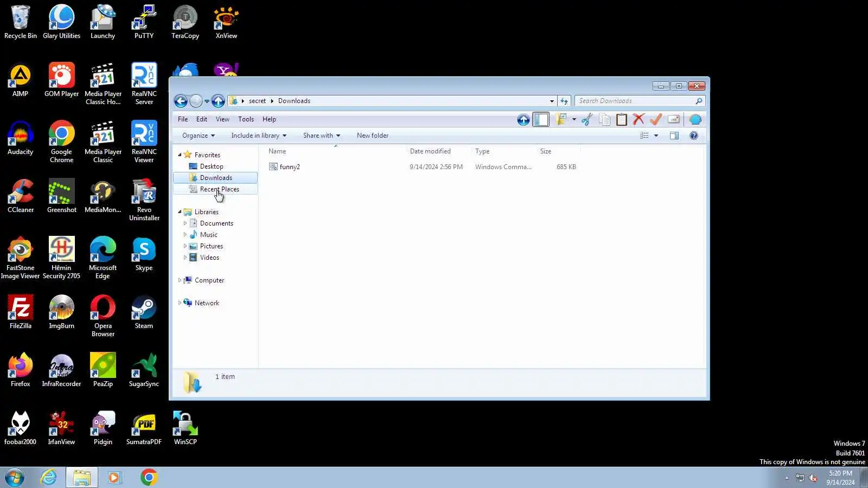Click the folder options toolbar icon

pyautogui.click(x=561, y=120)
